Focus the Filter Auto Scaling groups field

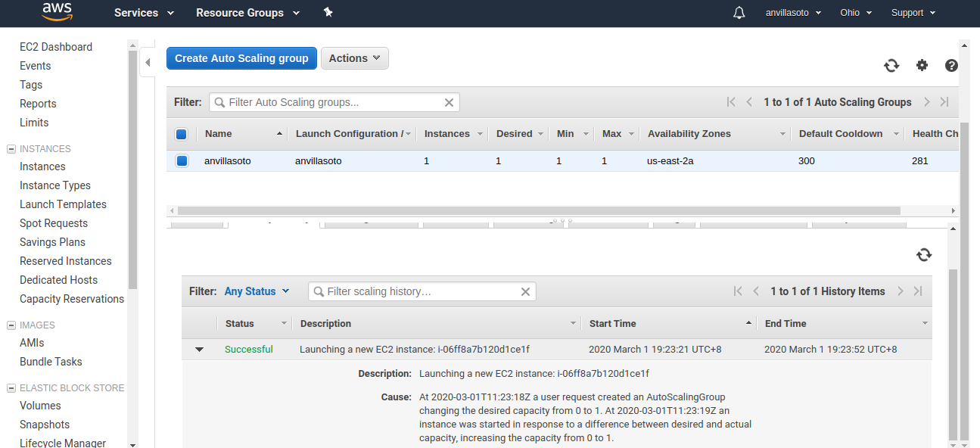point(334,102)
